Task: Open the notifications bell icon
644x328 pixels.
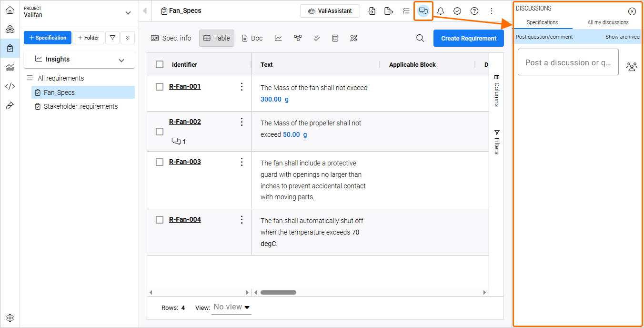Action: click(441, 11)
